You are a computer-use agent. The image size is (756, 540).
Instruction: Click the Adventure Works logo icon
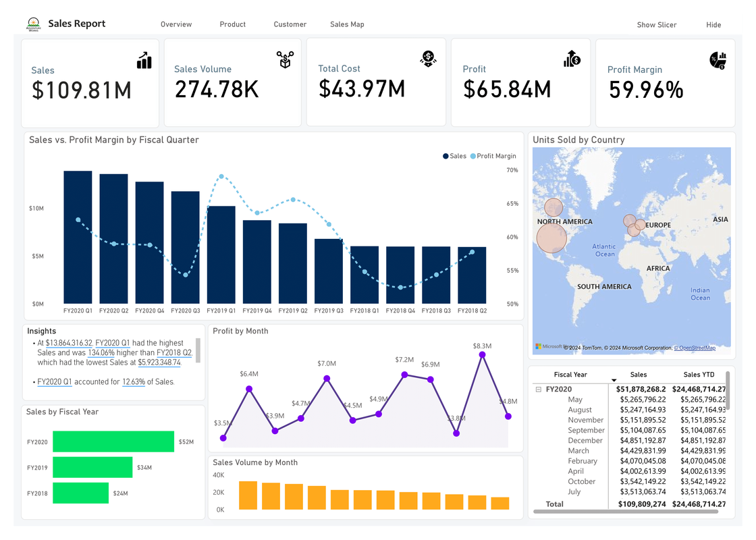[33, 24]
